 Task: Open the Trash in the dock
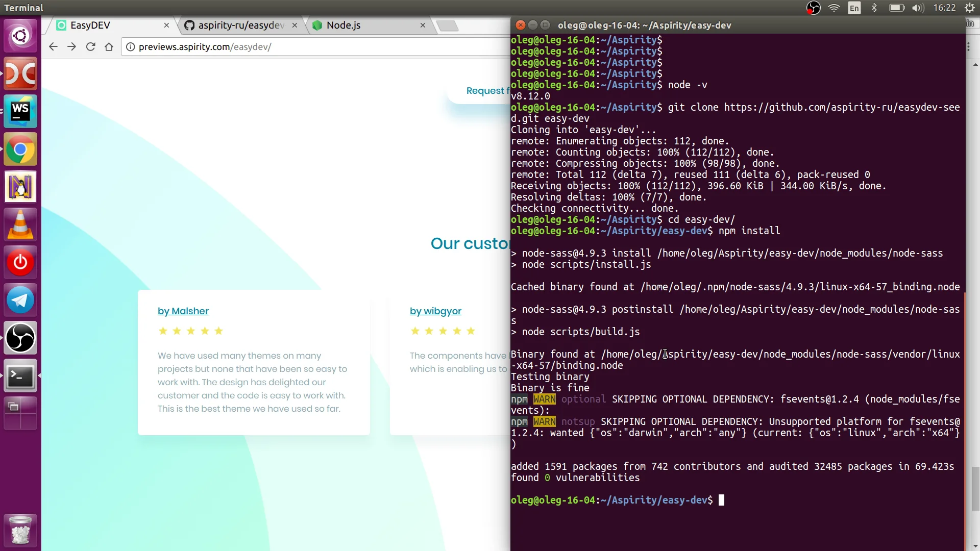20,530
